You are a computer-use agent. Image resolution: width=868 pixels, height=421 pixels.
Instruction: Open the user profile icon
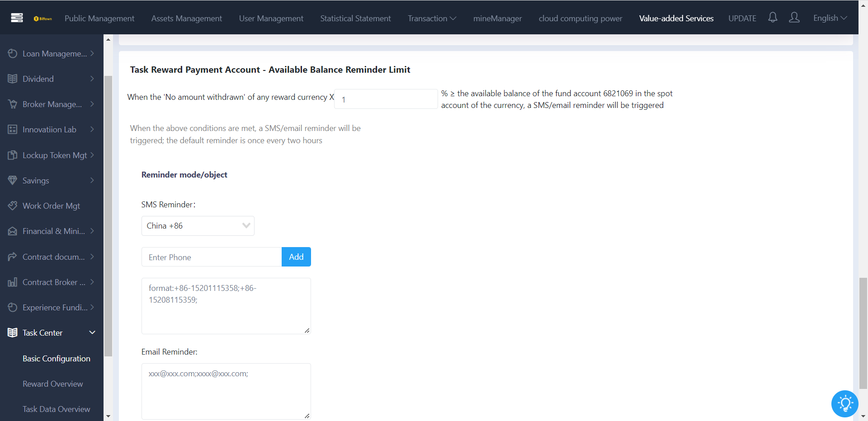794,18
